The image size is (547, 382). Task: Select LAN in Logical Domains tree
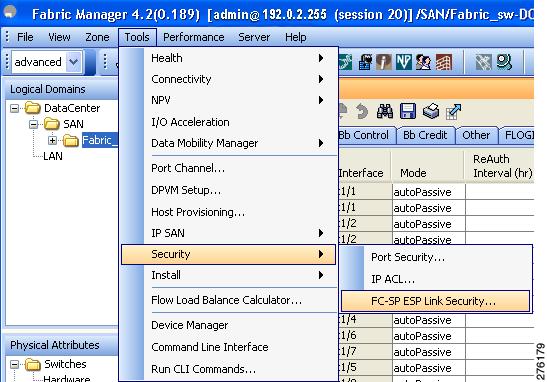coord(53,156)
